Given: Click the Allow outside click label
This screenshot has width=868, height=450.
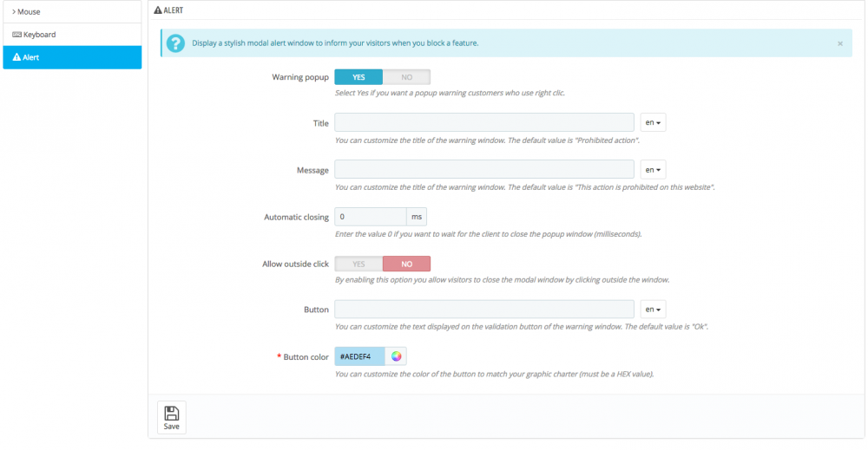Looking at the screenshot, I should 296,264.
